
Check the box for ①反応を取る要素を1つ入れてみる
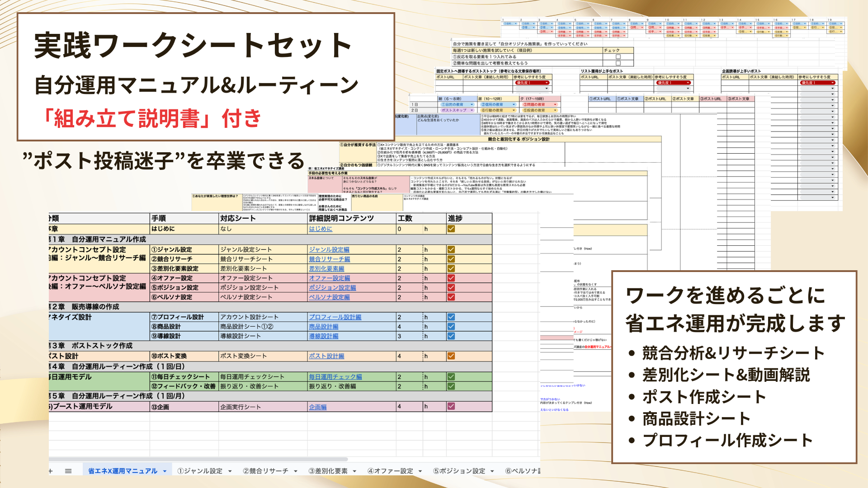tap(618, 57)
